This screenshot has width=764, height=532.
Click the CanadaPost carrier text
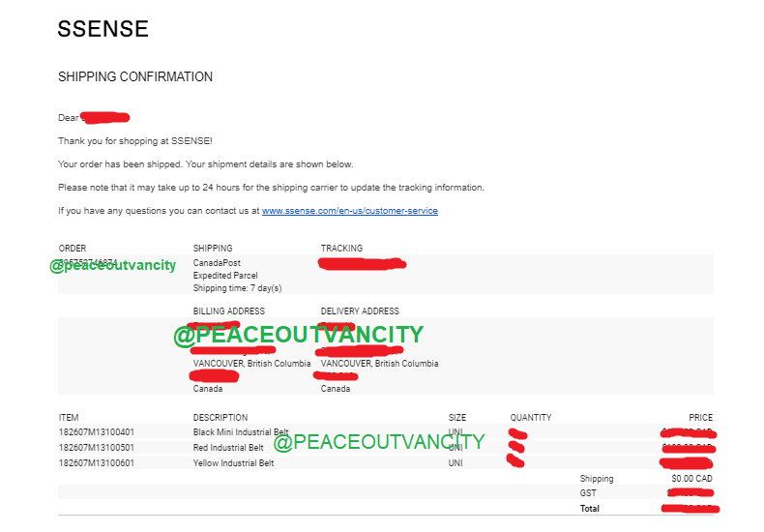click(x=217, y=263)
